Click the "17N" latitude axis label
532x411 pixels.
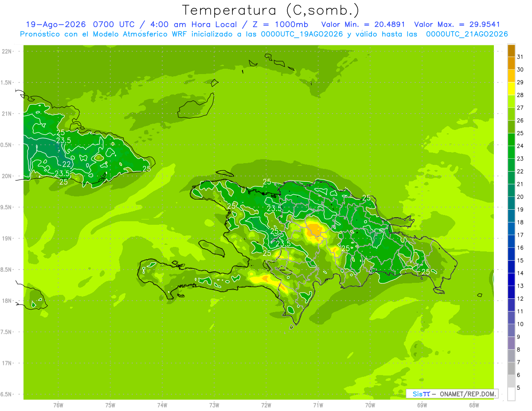pyautogui.click(x=8, y=363)
